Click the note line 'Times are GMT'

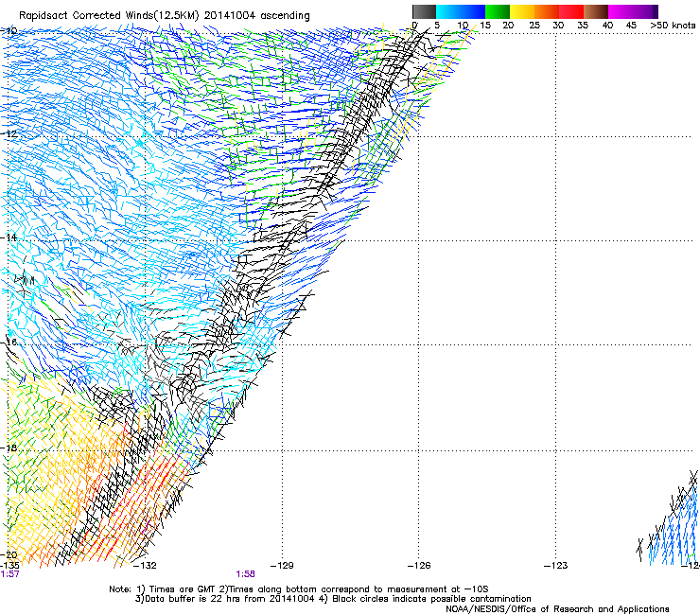(x=183, y=589)
